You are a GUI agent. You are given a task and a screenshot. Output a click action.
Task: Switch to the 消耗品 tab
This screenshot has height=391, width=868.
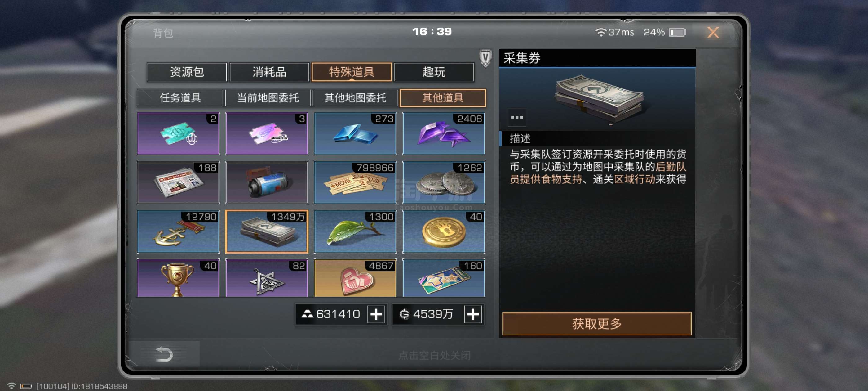pyautogui.click(x=269, y=72)
